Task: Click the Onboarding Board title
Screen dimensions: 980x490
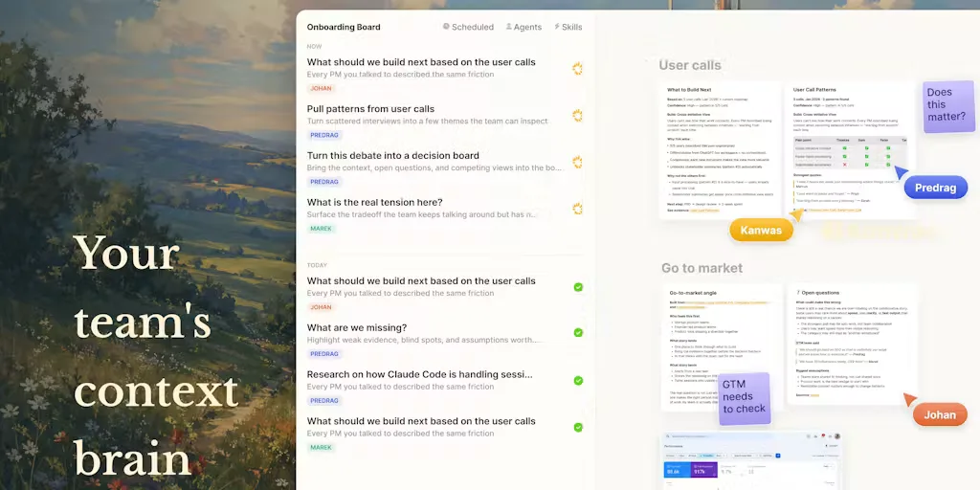Action: [344, 27]
